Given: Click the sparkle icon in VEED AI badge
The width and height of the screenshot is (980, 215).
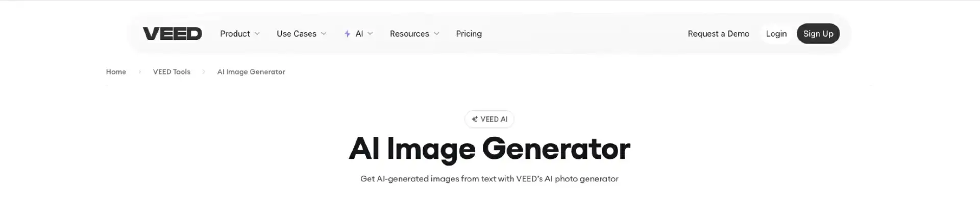Looking at the screenshot, I should (x=475, y=120).
